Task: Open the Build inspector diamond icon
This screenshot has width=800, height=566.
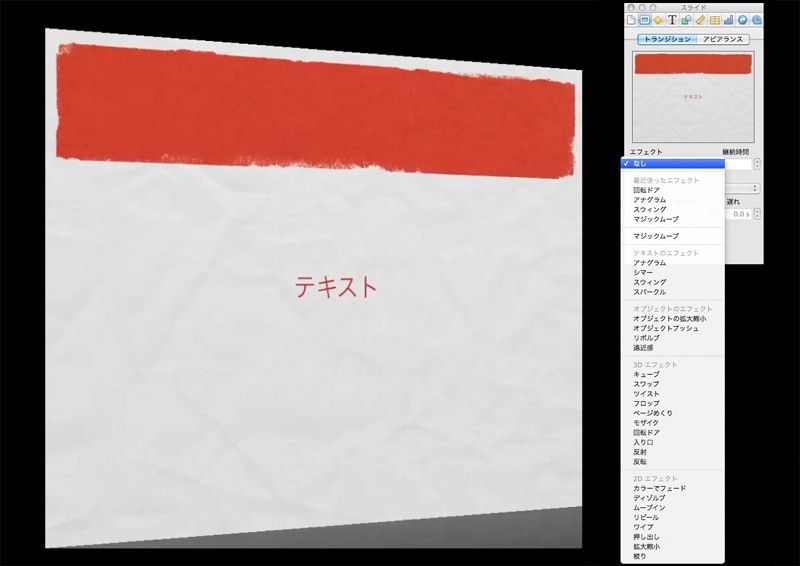Action: click(658, 19)
